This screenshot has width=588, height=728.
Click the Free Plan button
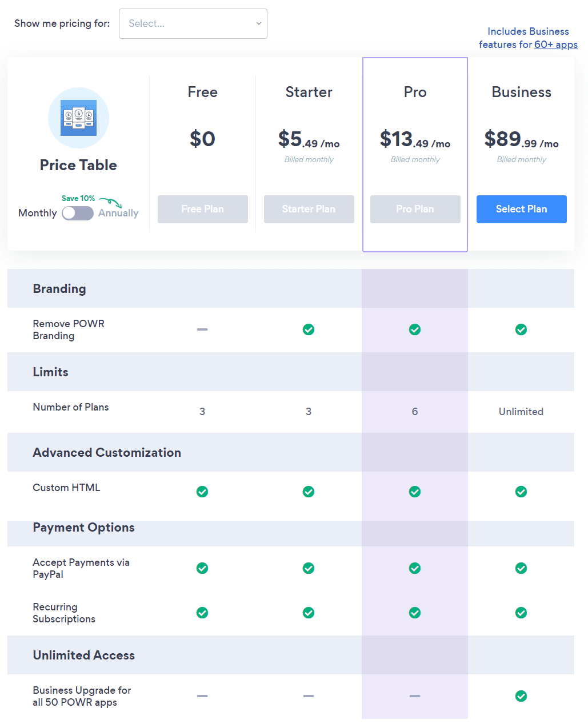[x=202, y=209]
